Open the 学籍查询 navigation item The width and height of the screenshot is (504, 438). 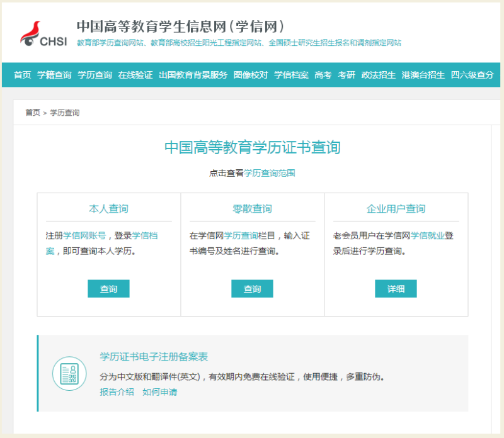point(54,75)
